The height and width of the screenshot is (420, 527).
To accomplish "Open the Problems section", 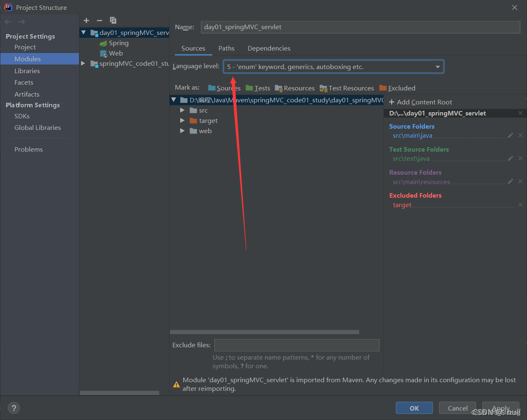I will click(x=28, y=149).
